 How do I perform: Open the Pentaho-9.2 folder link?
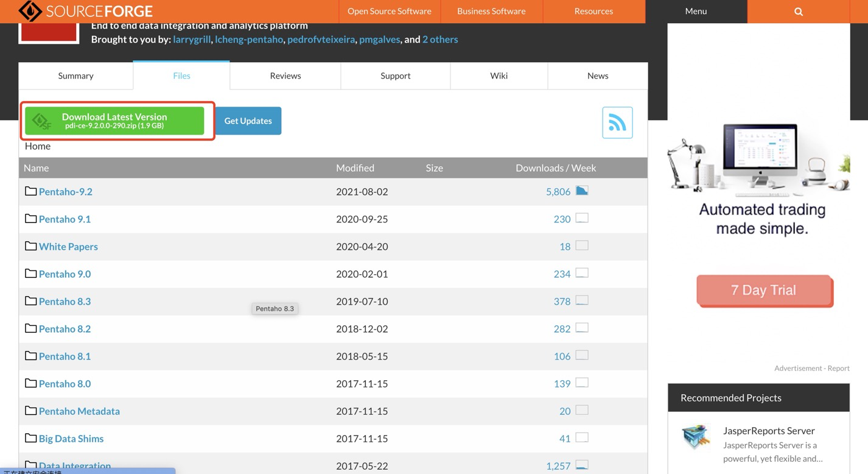66,191
